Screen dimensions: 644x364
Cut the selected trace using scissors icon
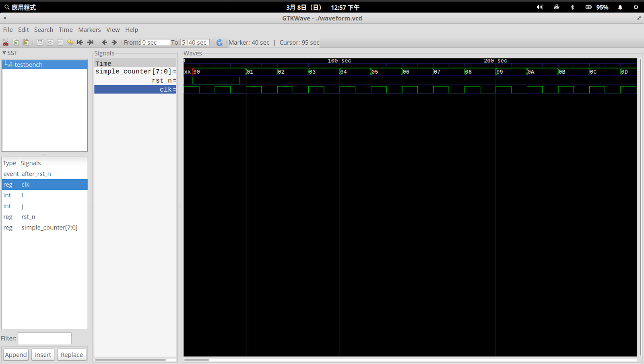tap(5, 42)
